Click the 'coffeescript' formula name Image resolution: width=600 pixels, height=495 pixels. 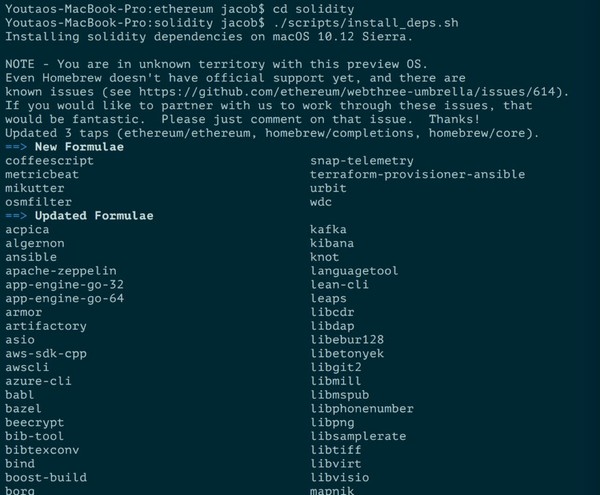pos(48,161)
